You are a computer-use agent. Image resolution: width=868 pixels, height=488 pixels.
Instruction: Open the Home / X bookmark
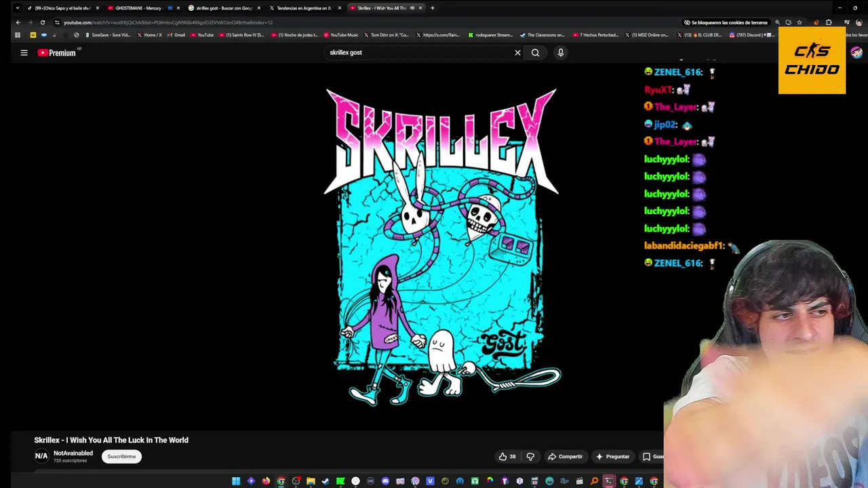(150, 35)
